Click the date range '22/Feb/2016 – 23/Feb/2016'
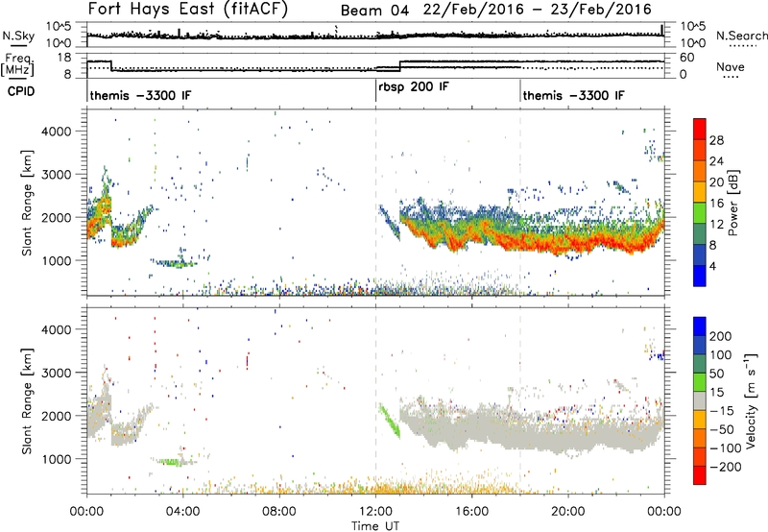Viewport: 768px width, 532px height. 538,10
